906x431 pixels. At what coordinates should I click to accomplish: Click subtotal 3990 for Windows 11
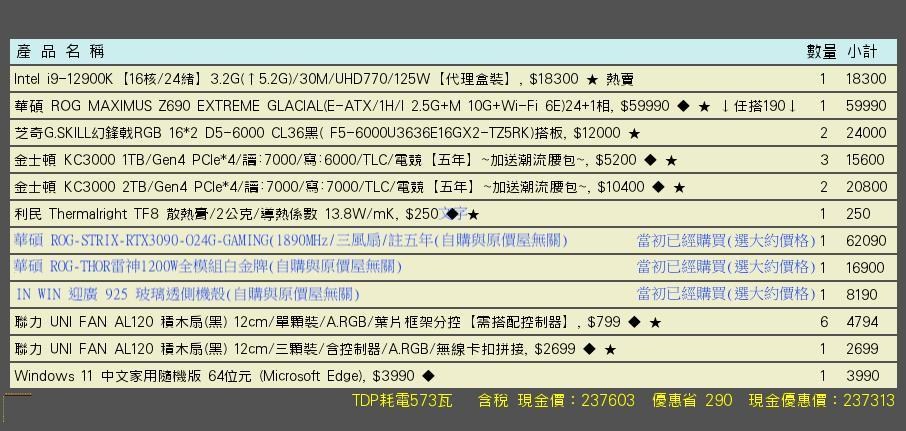[x=862, y=376]
